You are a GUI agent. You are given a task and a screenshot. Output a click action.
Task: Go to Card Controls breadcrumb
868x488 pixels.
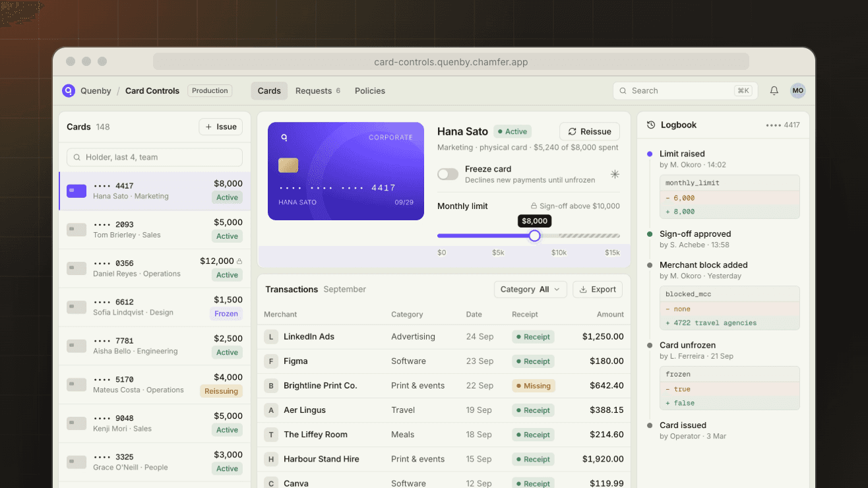point(152,91)
